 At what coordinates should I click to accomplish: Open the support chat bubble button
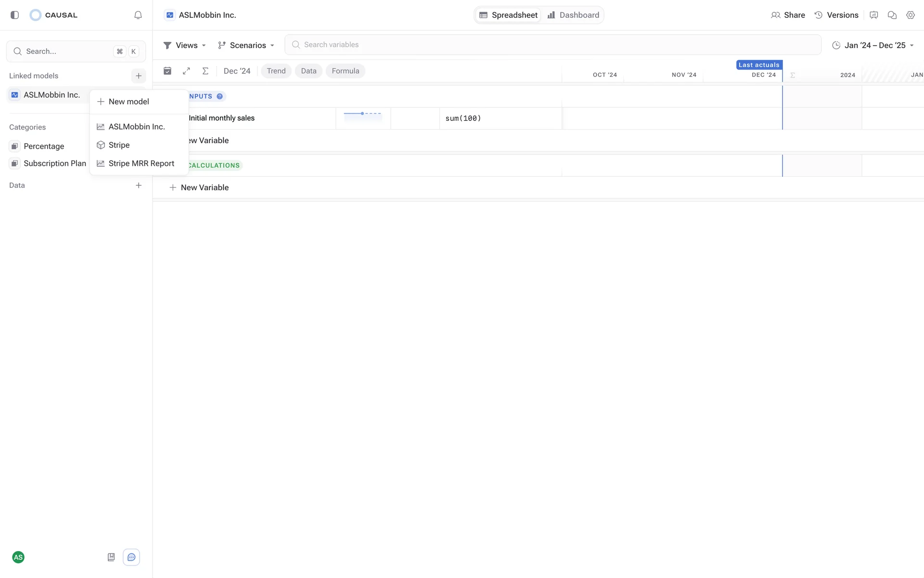pos(131,557)
